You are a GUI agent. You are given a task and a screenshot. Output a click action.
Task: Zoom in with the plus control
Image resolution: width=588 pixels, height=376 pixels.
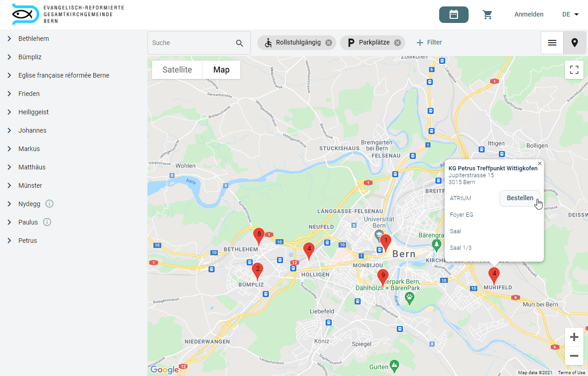574,337
